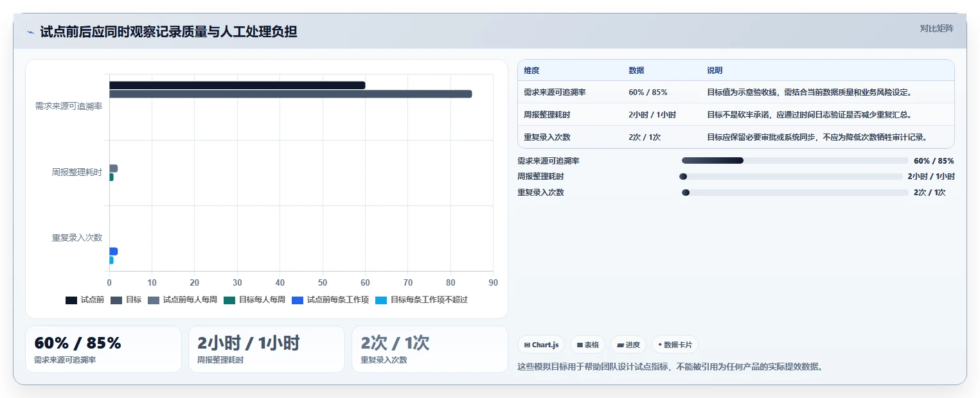Click the green 目标每人每周 bar in chart

tap(111, 177)
